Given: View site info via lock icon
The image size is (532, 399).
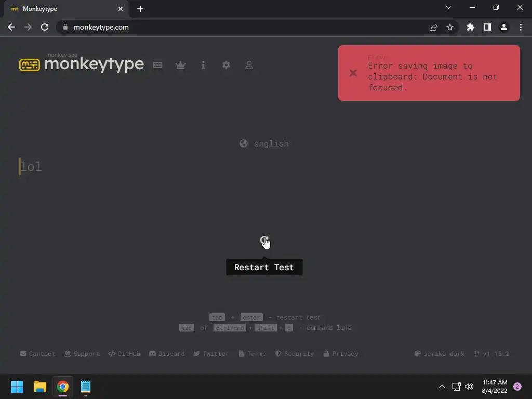Looking at the screenshot, I should click(65, 27).
